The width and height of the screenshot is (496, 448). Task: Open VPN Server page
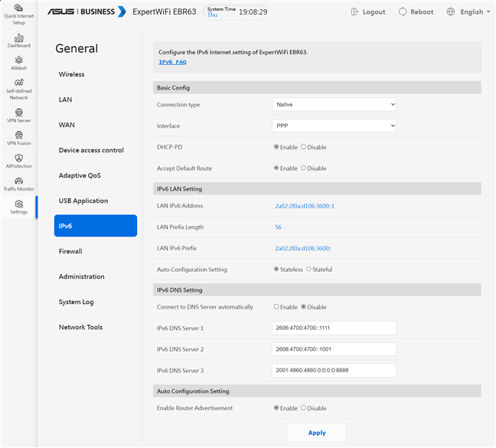coord(18,116)
